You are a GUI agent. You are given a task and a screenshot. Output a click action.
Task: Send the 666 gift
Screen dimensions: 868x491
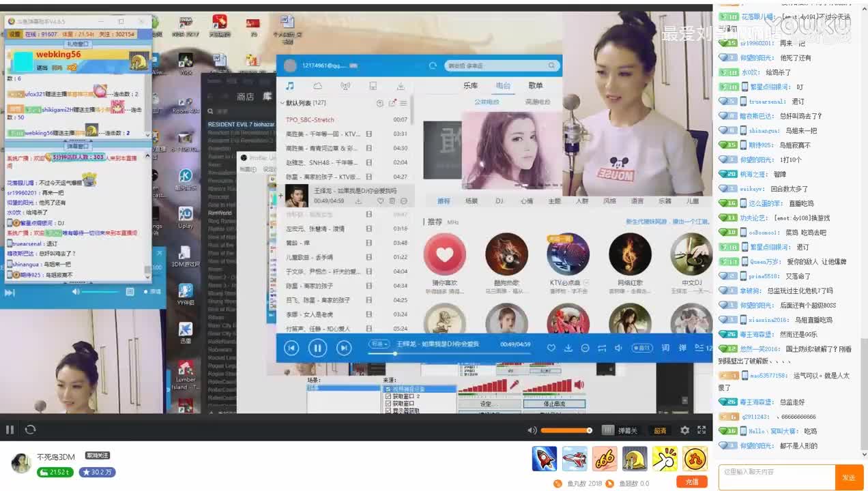pos(605,458)
